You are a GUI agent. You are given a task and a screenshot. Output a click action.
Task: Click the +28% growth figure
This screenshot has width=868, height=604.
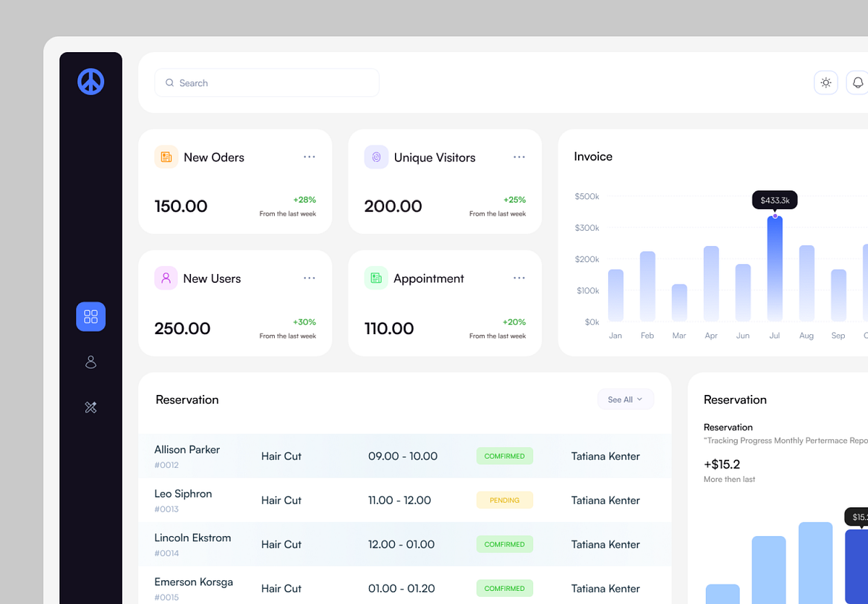point(305,200)
